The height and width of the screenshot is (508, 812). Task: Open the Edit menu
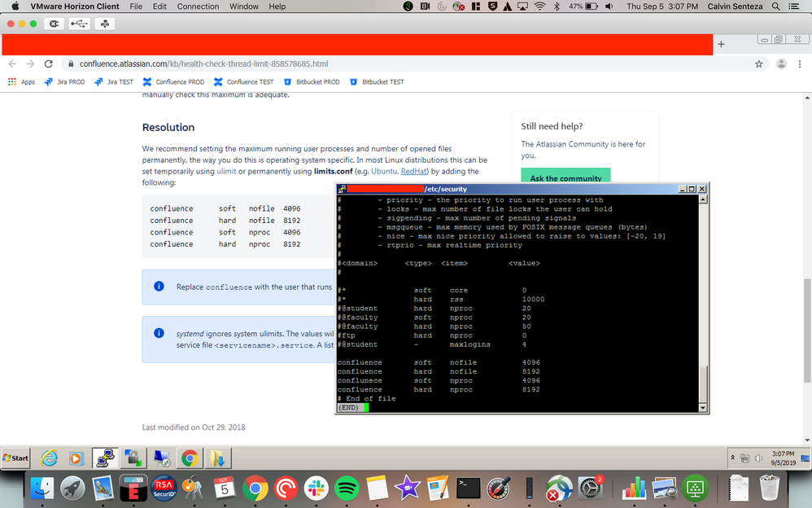(159, 7)
